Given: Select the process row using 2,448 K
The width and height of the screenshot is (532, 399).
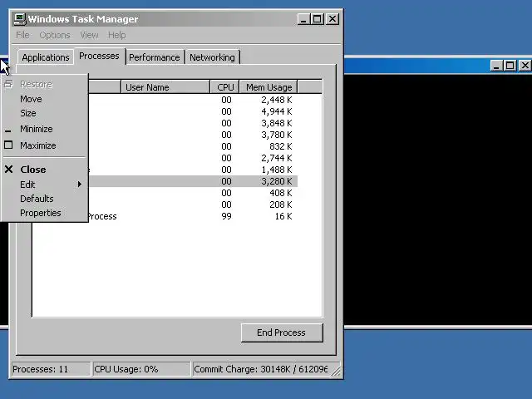Looking at the screenshot, I should click(x=193, y=100).
